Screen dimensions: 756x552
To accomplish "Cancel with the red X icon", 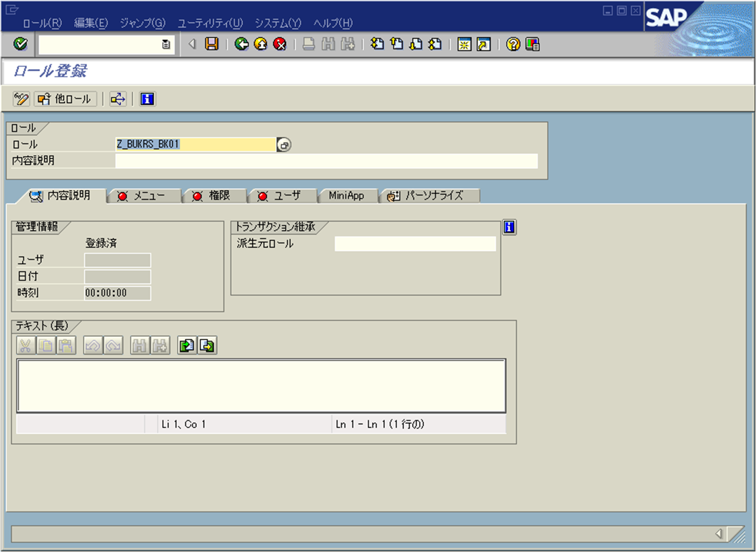I will [280, 45].
